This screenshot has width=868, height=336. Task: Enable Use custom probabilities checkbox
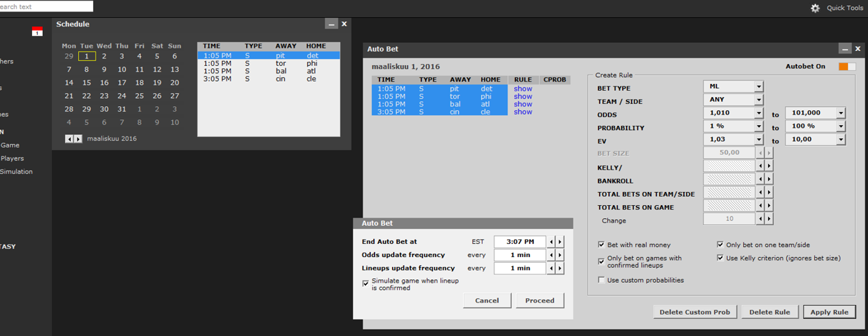tap(601, 280)
